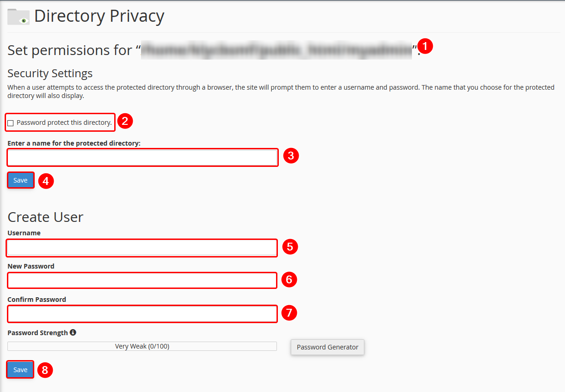Save the new user under Create User

(x=20, y=370)
